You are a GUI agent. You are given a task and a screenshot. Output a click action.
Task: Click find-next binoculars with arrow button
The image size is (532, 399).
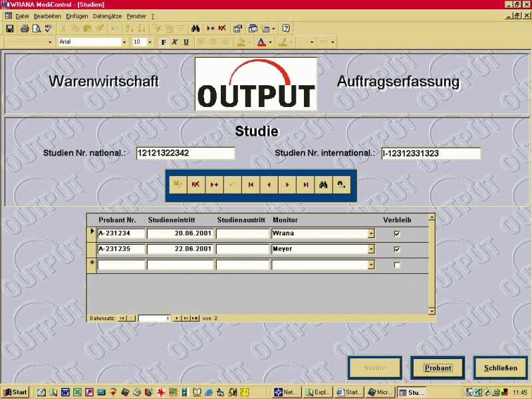pyautogui.click(x=342, y=185)
